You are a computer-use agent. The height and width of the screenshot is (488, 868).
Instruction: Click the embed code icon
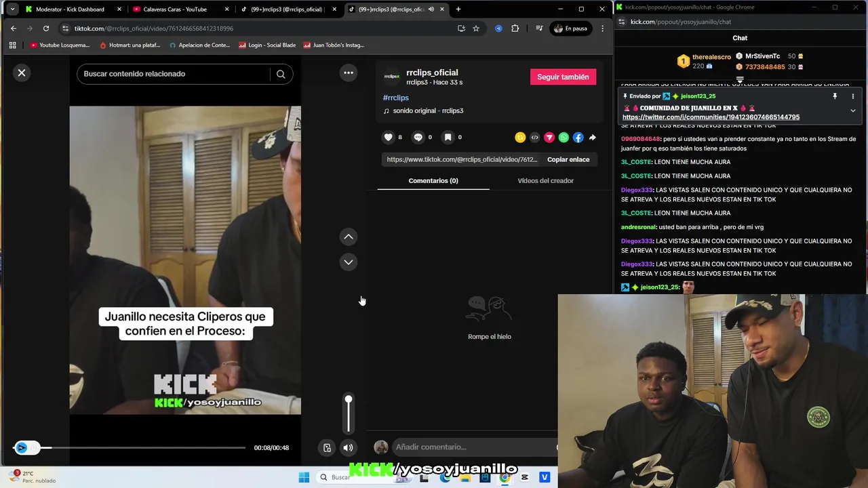point(534,138)
